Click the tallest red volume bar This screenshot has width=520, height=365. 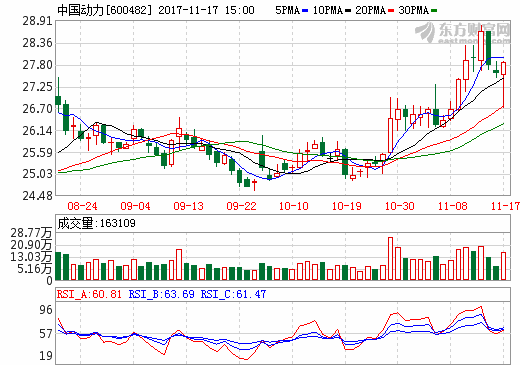pos(390,258)
